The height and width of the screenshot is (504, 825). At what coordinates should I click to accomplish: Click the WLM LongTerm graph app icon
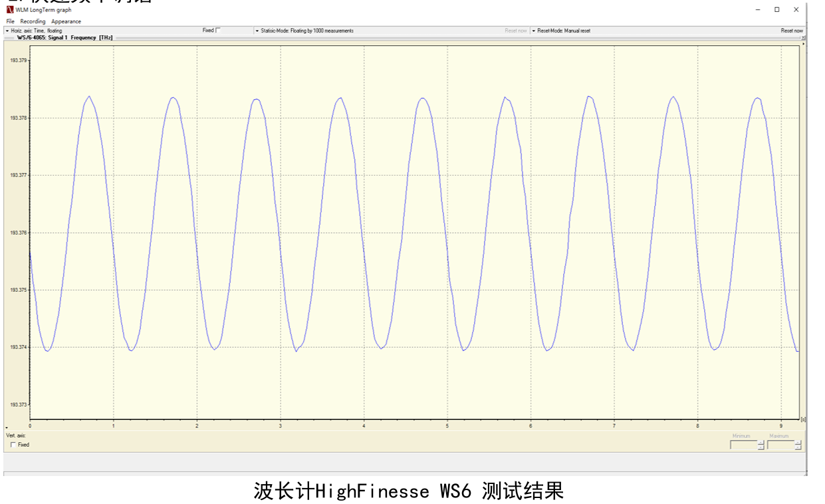point(9,10)
